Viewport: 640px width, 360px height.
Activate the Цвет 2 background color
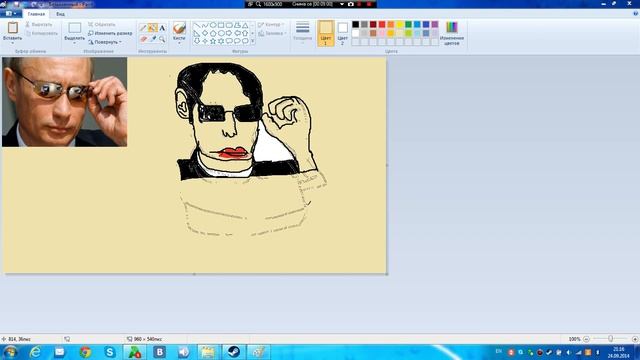coord(343,33)
